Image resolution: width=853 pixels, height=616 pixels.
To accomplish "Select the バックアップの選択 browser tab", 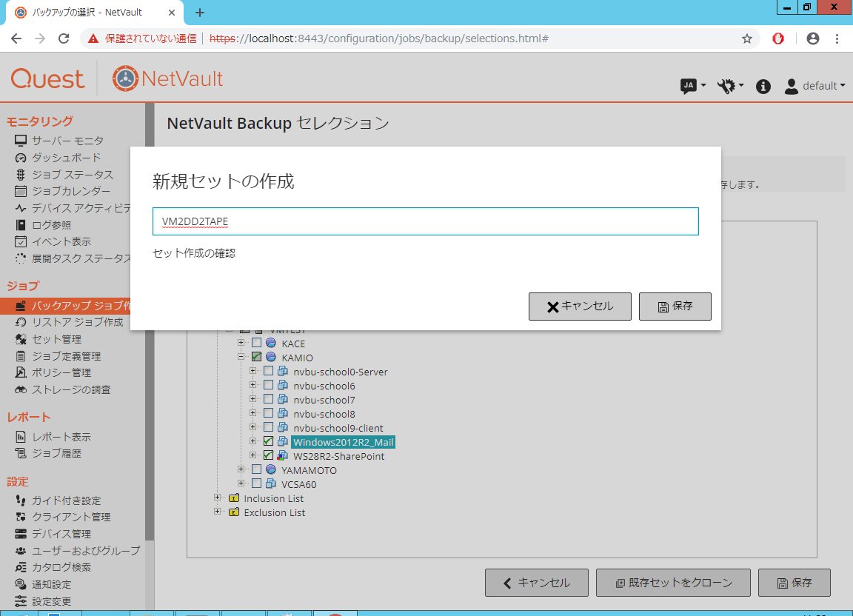I will coord(95,13).
